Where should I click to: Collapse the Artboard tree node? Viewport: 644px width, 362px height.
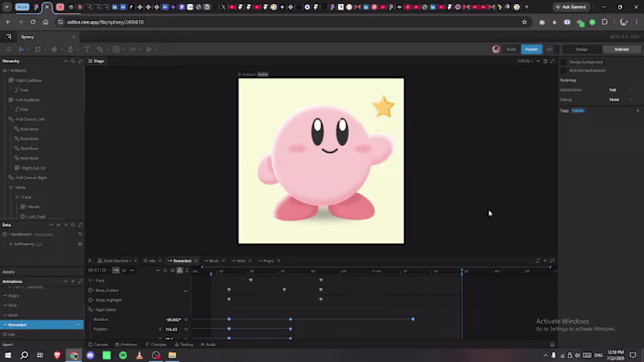[x=8, y=71]
